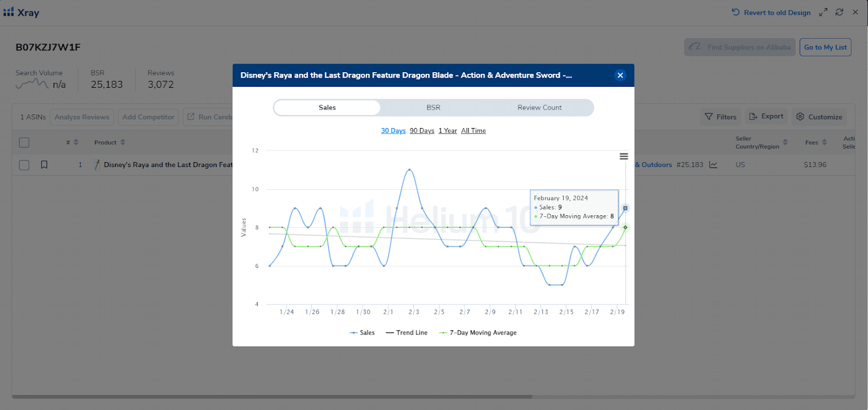Open the chart hamburger menu
The image size is (868, 410).
tap(624, 156)
